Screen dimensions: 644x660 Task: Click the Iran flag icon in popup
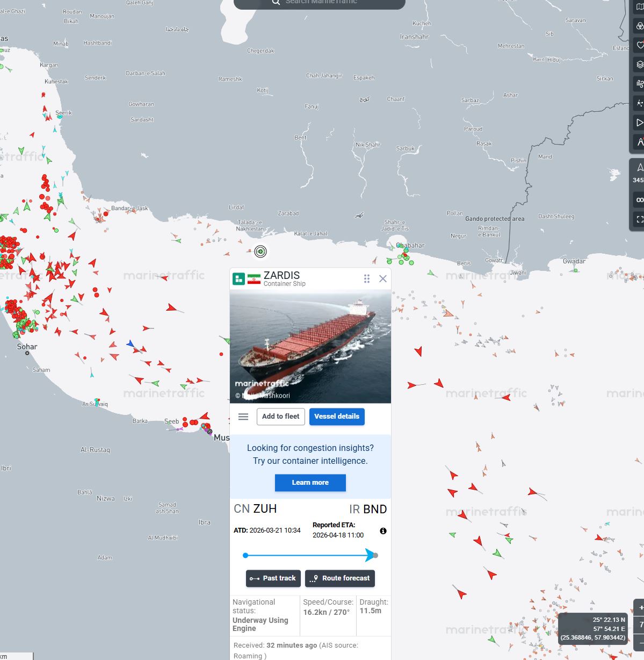(254, 279)
